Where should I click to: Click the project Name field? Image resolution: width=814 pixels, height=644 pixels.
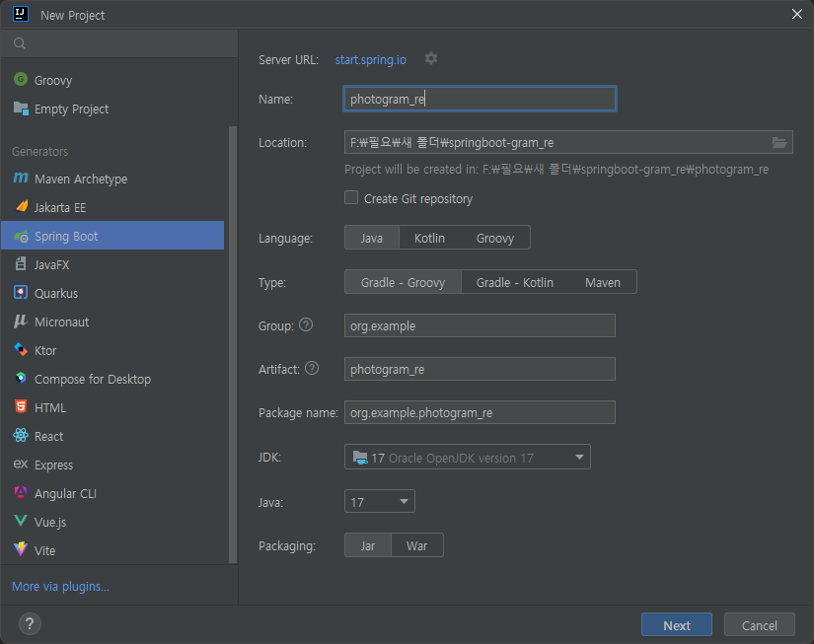pyautogui.click(x=480, y=99)
